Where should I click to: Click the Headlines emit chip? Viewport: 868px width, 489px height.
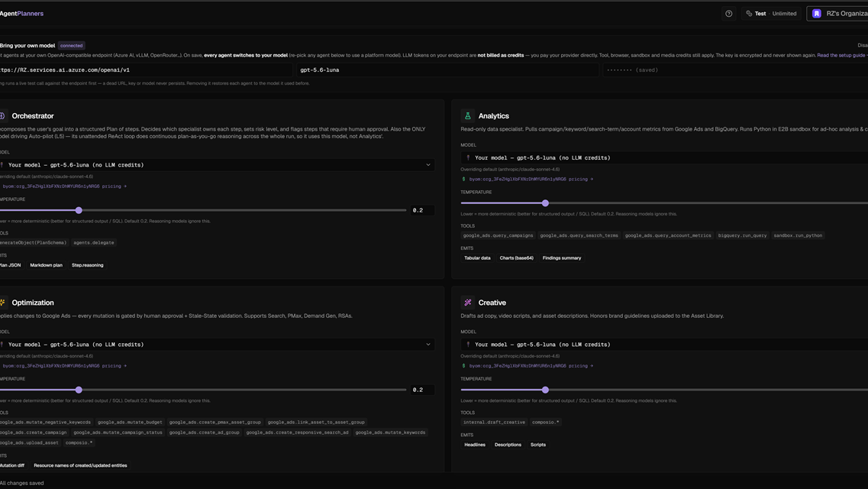tap(475, 445)
